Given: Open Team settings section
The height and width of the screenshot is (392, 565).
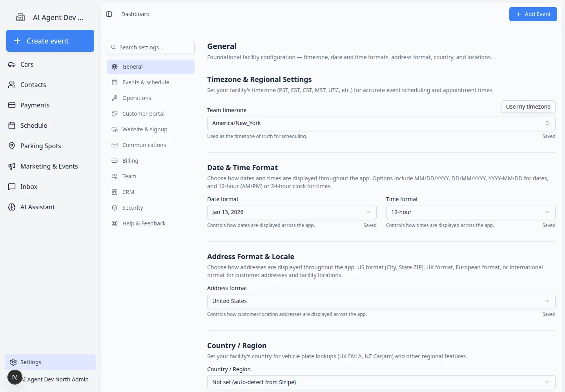Looking at the screenshot, I should (x=151, y=176).
